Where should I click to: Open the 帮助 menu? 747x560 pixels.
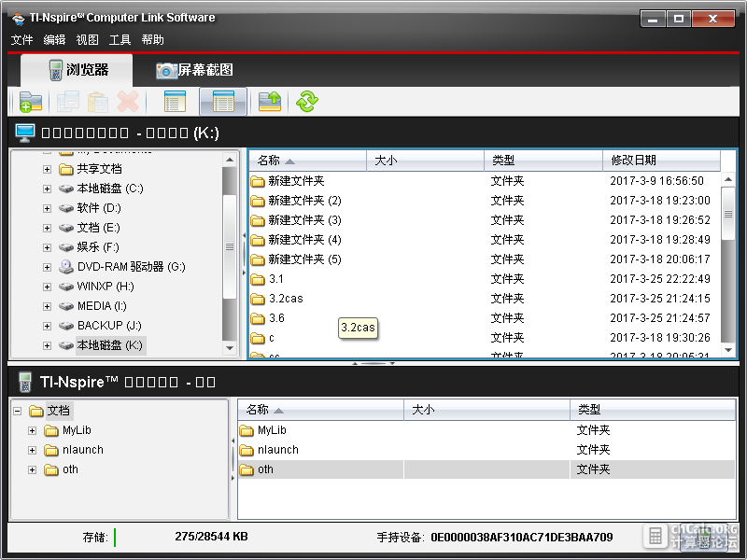pos(152,40)
